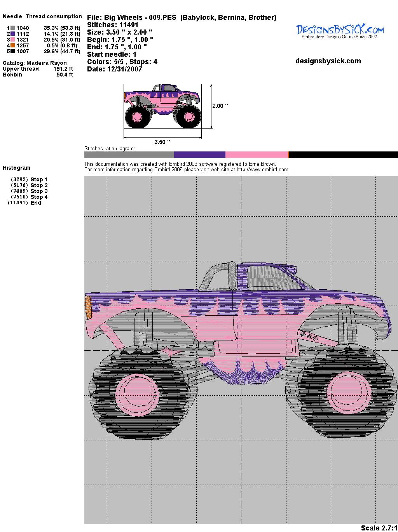Viewport: 398px width, 532px height.
Task: Click the DesignsBySick.com logo
Action: coord(340,31)
